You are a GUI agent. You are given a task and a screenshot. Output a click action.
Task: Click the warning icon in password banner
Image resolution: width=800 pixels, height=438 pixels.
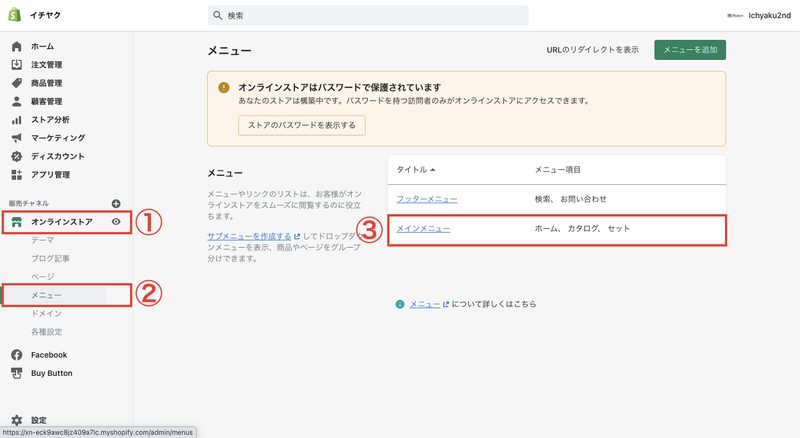223,87
